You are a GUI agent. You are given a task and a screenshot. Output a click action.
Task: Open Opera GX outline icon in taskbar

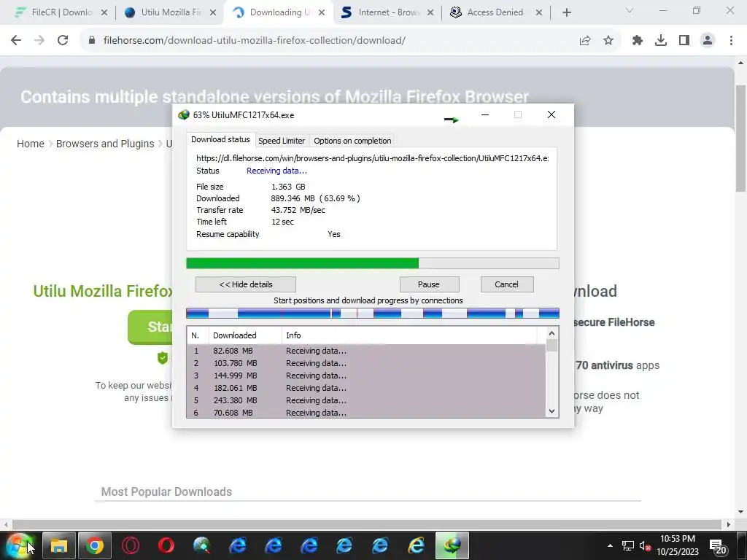pyautogui.click(x=131, y=545)
